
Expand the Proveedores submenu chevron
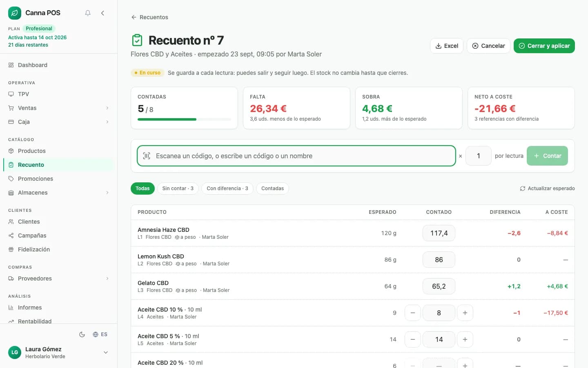107,278
